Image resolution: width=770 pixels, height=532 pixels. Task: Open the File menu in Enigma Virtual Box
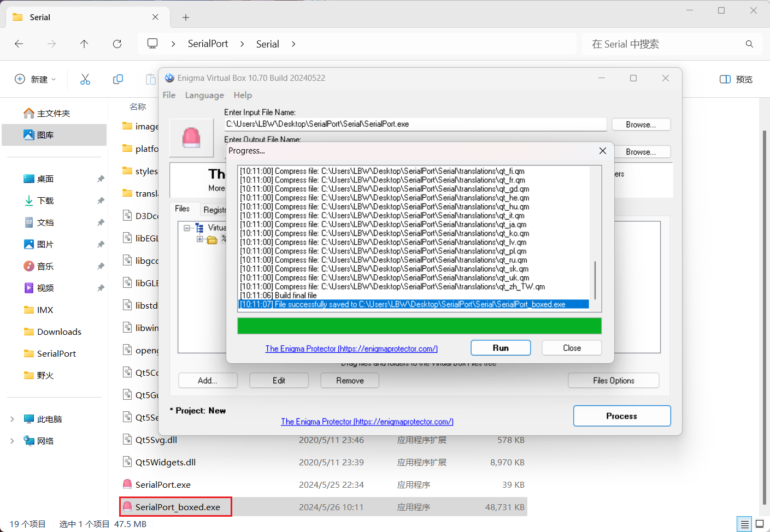(169, 95)
